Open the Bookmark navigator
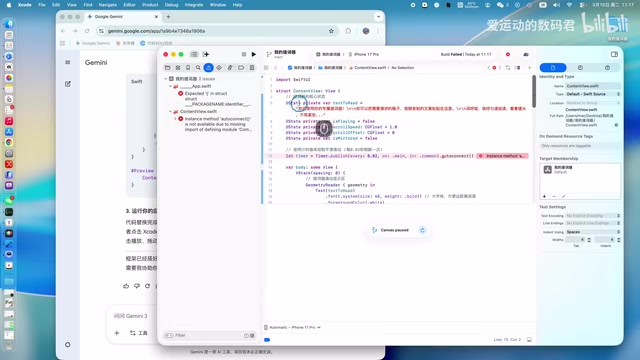 [188, 68]
